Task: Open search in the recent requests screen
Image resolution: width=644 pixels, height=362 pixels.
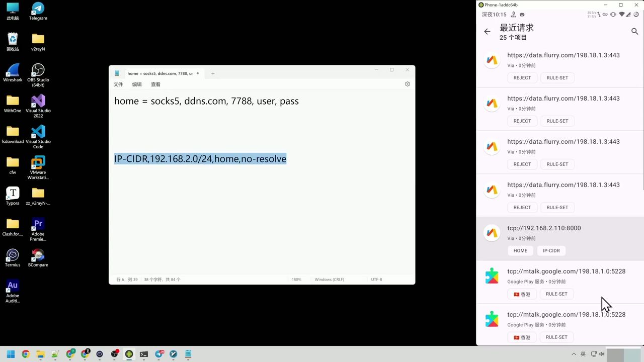Action: [634, 32]
